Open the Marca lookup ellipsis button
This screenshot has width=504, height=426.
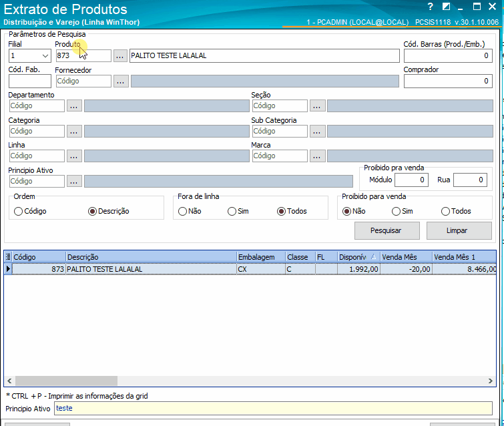317,156
